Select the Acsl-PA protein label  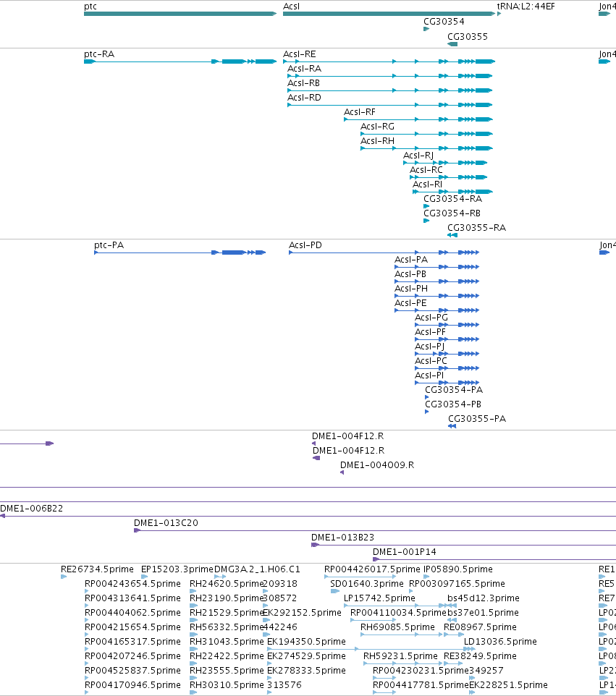411,260
